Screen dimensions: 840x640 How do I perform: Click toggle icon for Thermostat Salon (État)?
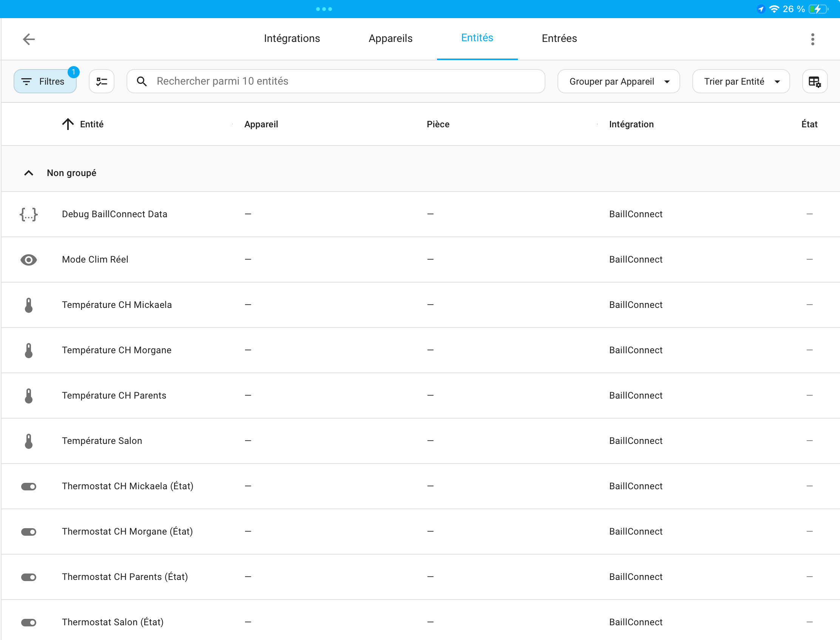click(29, 622)
